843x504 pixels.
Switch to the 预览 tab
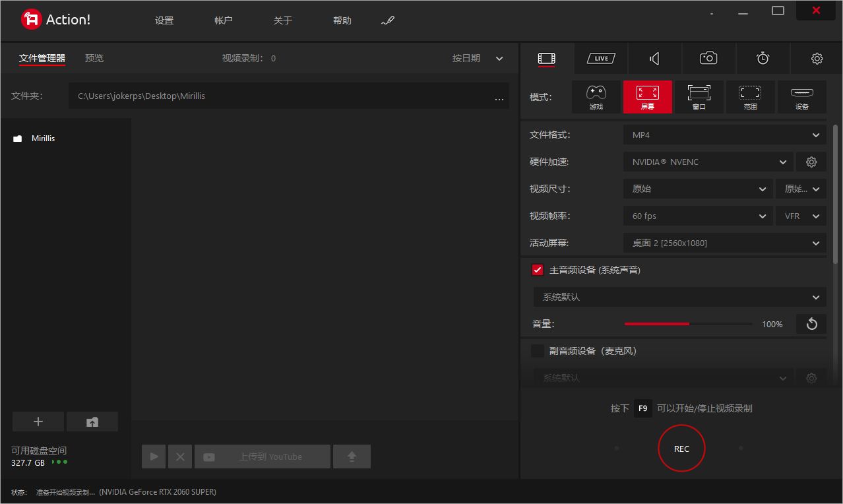(94, 58)
